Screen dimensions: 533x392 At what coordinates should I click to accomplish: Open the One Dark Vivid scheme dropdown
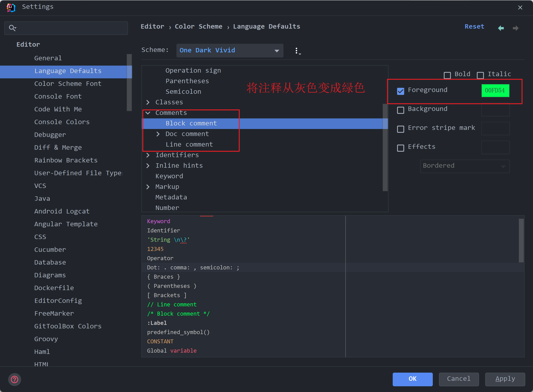pyautogui.click(x=229, y=50)
